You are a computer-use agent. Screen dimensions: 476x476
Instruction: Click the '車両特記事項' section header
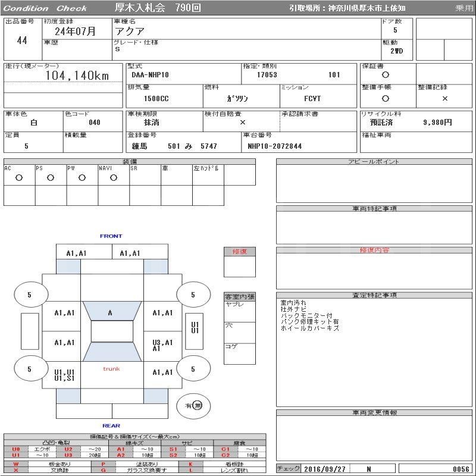coord(374,209)
